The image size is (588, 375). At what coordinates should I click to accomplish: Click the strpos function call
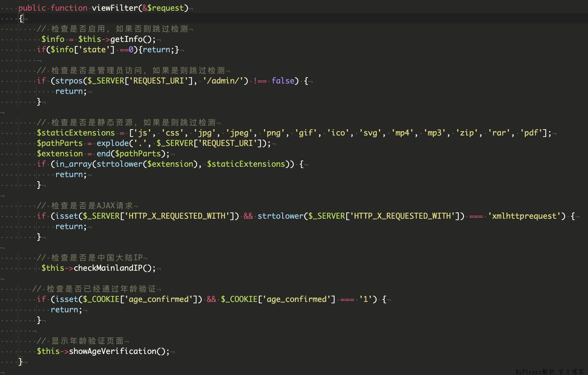[69, 81]
